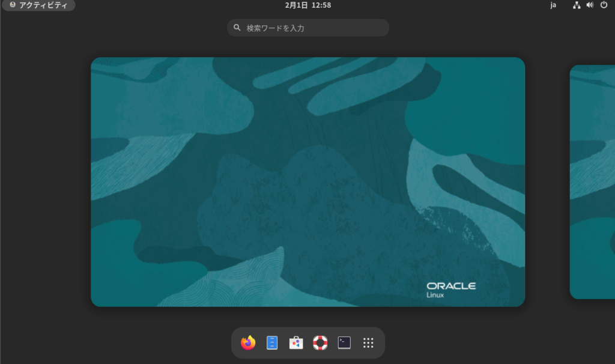Click the 12:58 time in top bar

(x=321, y=5)
